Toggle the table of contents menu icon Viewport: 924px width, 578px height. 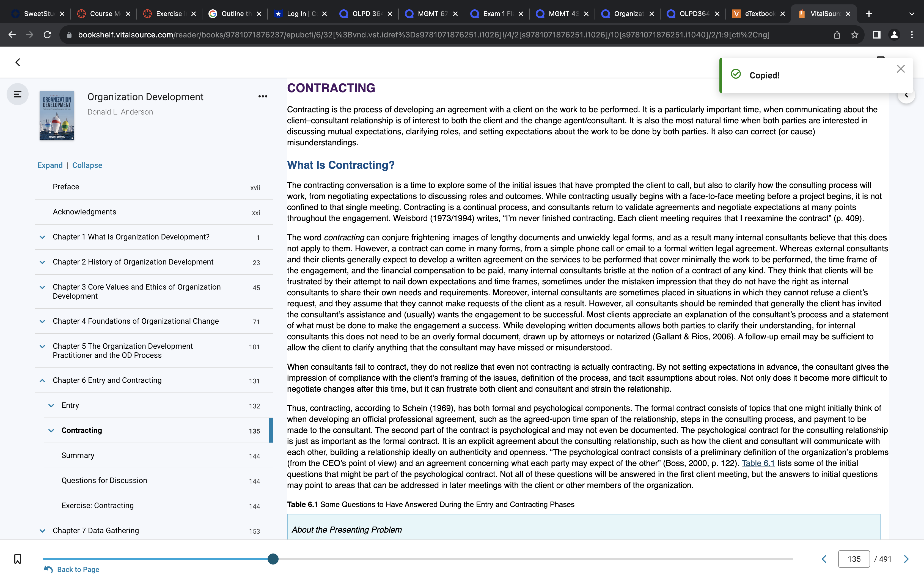coord(18,94)
